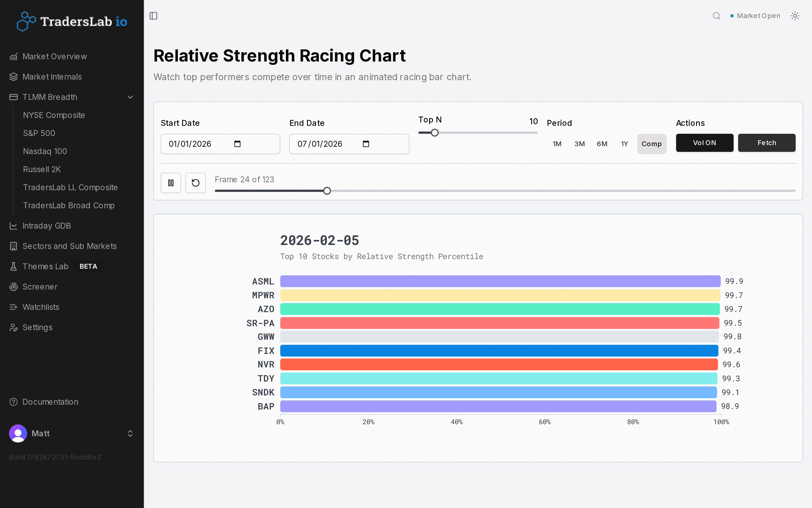Click the End Date input field

coord(349,144)
